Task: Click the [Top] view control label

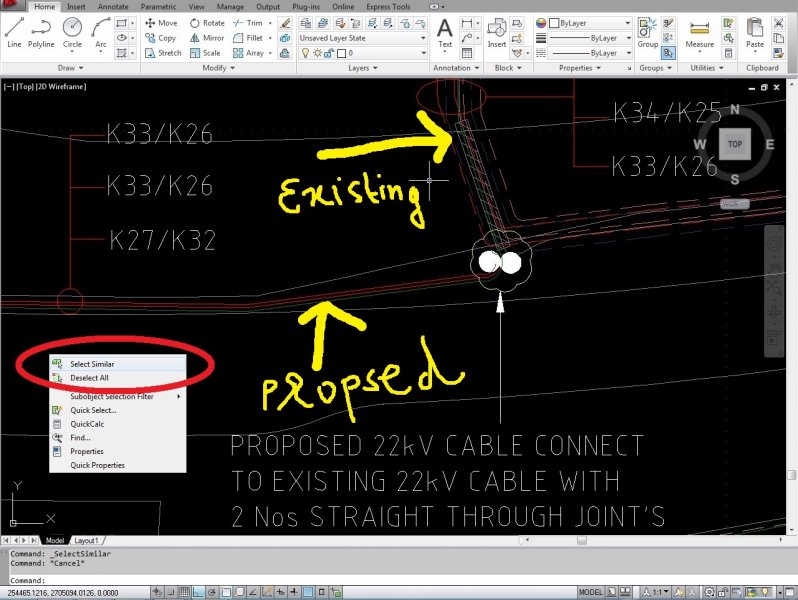Action: tap(25, 87)
